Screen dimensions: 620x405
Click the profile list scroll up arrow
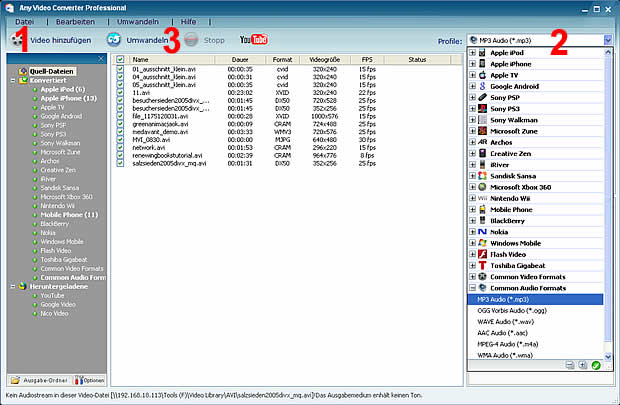point(608,52)
